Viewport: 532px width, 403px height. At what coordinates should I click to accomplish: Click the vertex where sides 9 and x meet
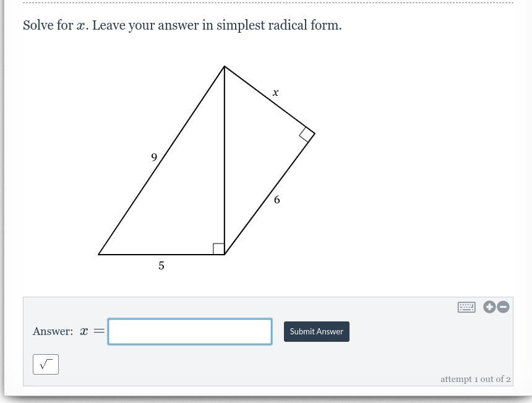[225, 66]
